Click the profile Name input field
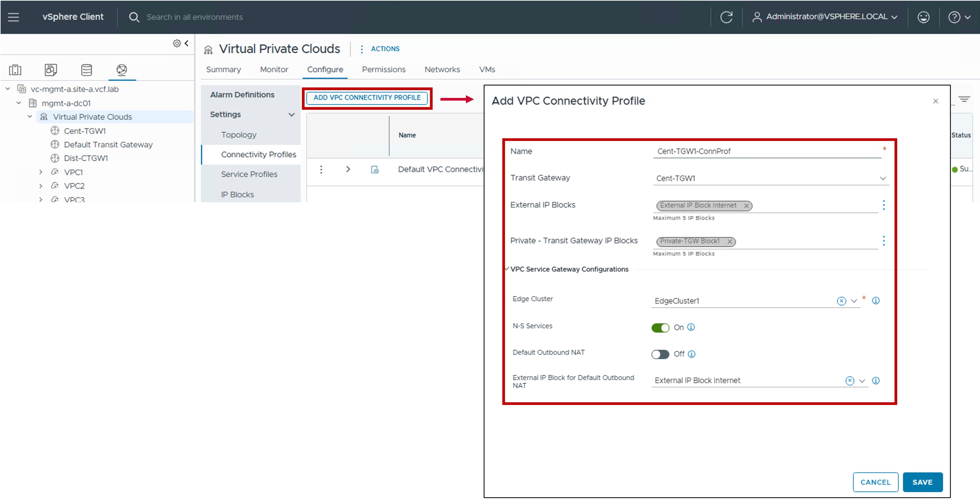Screen dimensions: 980x499 (767, 151)
